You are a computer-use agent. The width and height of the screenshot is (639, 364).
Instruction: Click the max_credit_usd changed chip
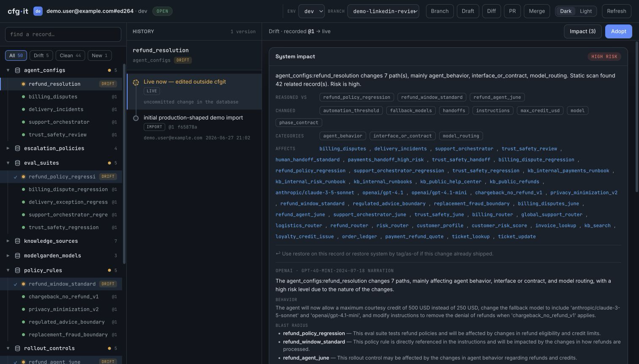[540, 111]
